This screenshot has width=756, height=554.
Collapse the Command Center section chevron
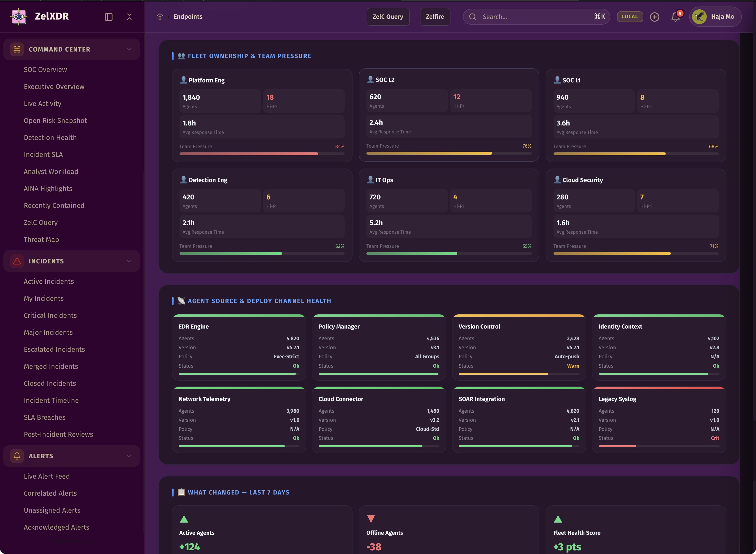click(x=129, y=49)
